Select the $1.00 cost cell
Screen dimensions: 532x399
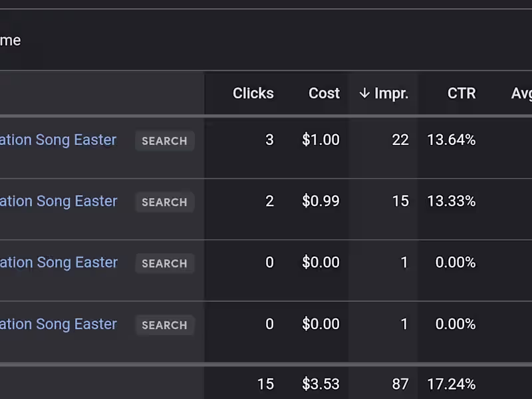[x=321, y=140]
